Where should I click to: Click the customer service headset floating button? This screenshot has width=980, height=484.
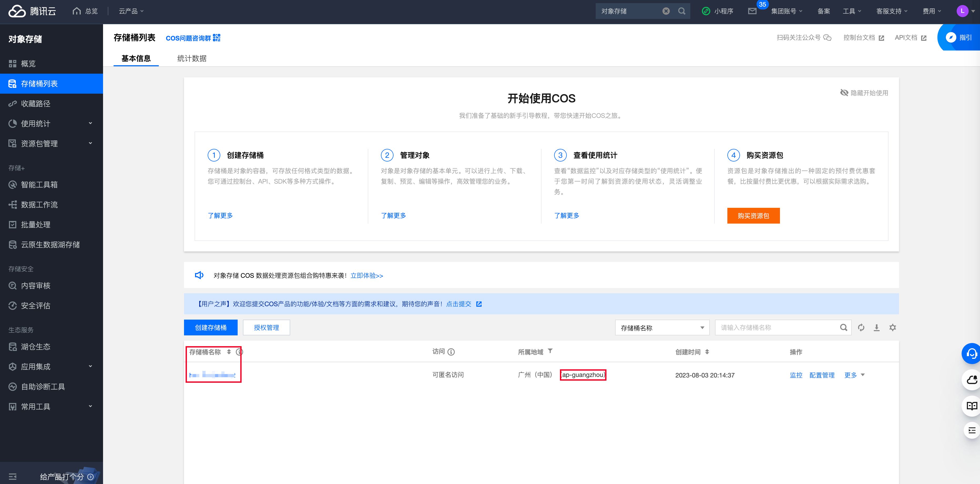971,354
